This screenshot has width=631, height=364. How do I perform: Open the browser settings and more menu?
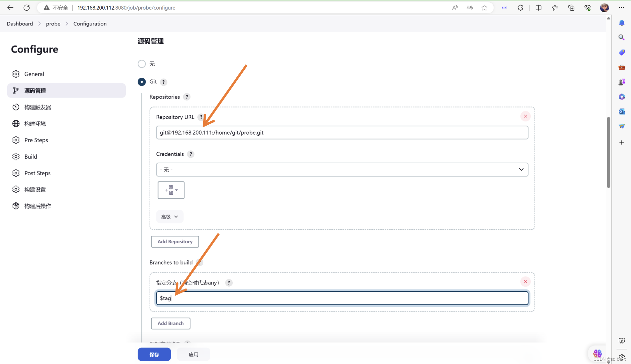(x=621, y=8)
